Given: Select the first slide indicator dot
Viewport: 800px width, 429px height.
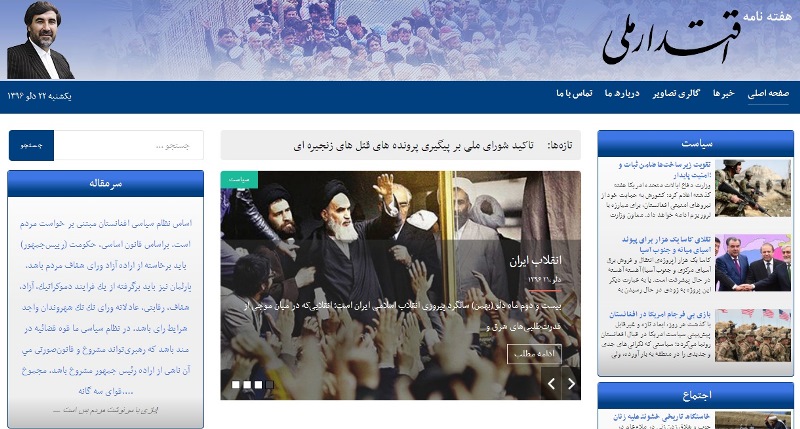Looking at the screenshot, I should click(236, 385).
